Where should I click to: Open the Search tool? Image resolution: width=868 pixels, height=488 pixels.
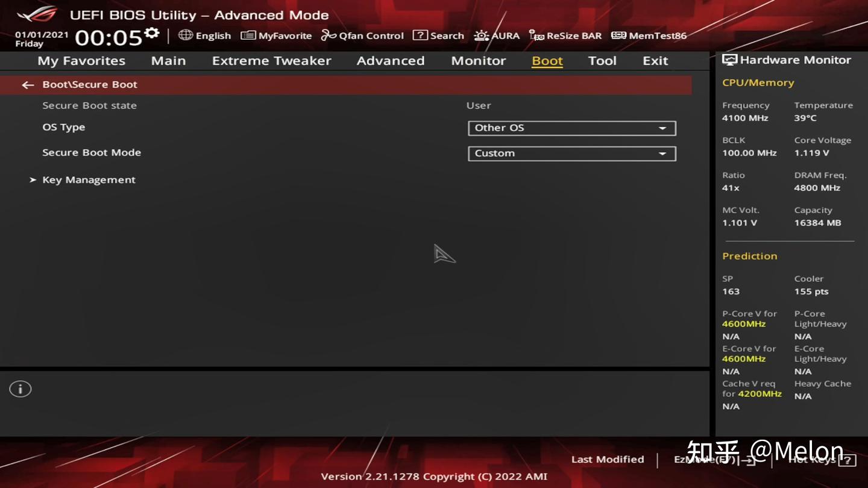(x=438, y=36)
